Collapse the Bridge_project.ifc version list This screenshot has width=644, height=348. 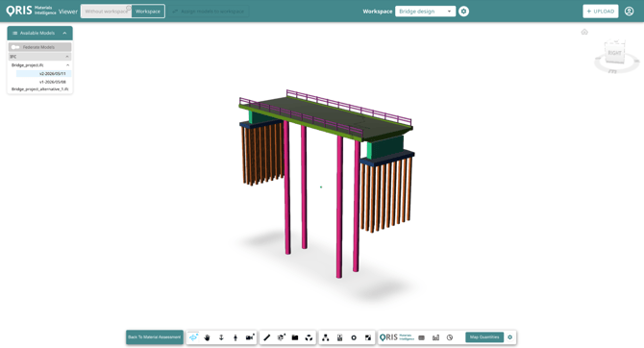[x=68, y=65]
